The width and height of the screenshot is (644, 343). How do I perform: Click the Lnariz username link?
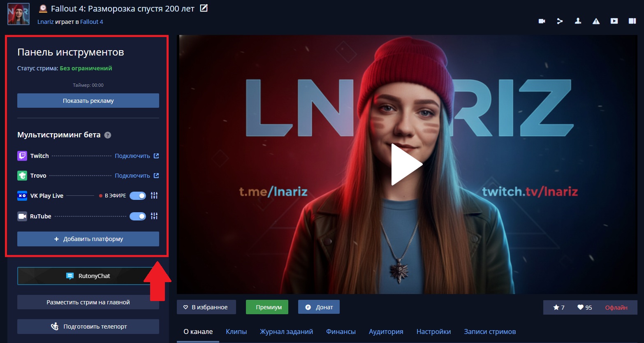point(46,22)
